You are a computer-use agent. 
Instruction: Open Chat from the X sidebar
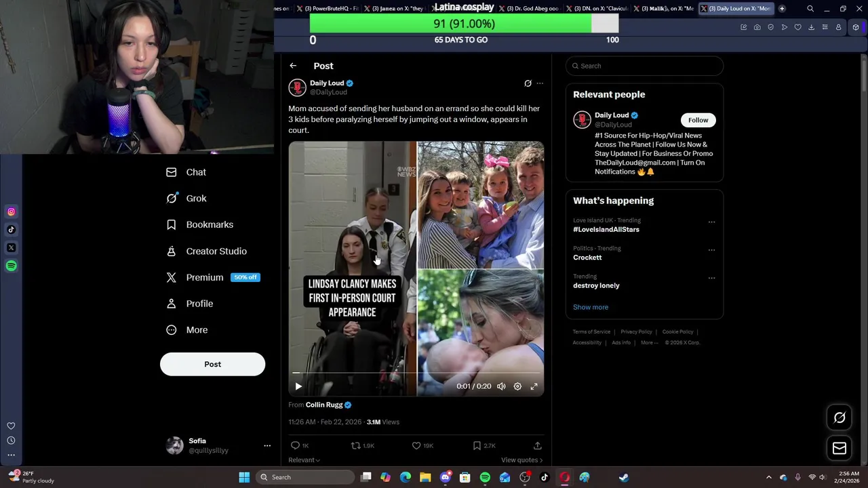[186, 172]
